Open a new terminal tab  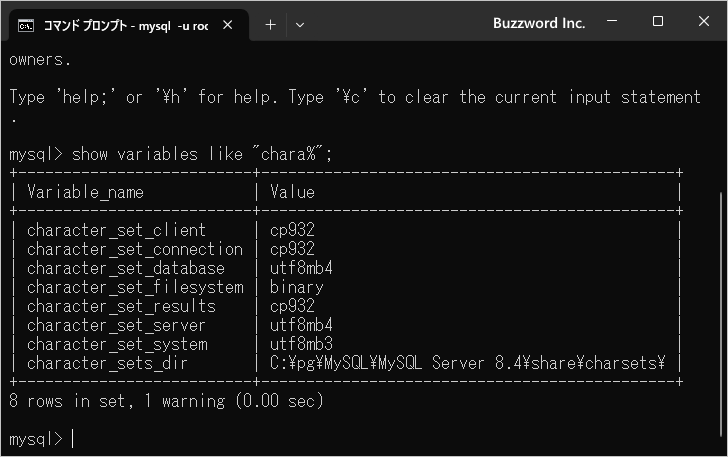270,24
